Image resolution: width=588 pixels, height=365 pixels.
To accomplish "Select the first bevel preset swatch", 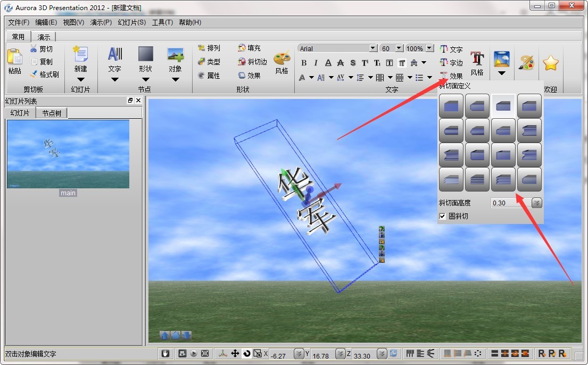I will click(451, 105).
